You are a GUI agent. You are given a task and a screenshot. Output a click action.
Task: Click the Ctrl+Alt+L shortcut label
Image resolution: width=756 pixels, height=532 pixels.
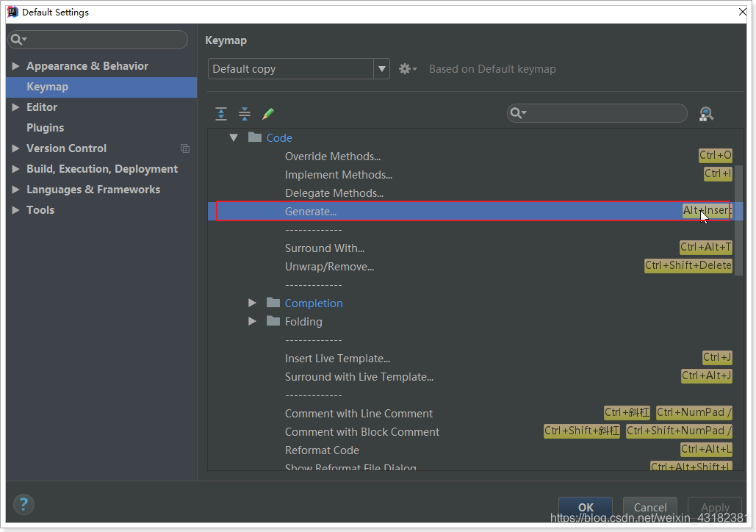coord(706,449)
